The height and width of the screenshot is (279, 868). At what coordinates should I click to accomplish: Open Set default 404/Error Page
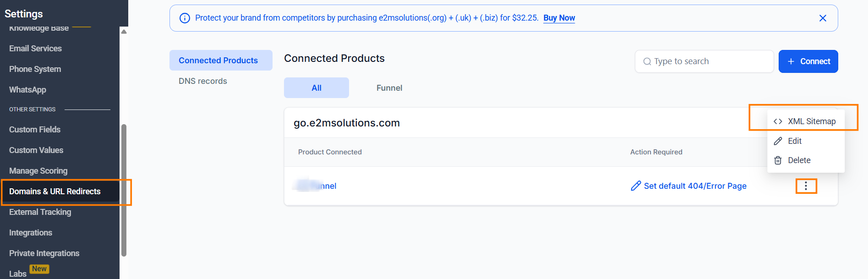pos(695,186)
